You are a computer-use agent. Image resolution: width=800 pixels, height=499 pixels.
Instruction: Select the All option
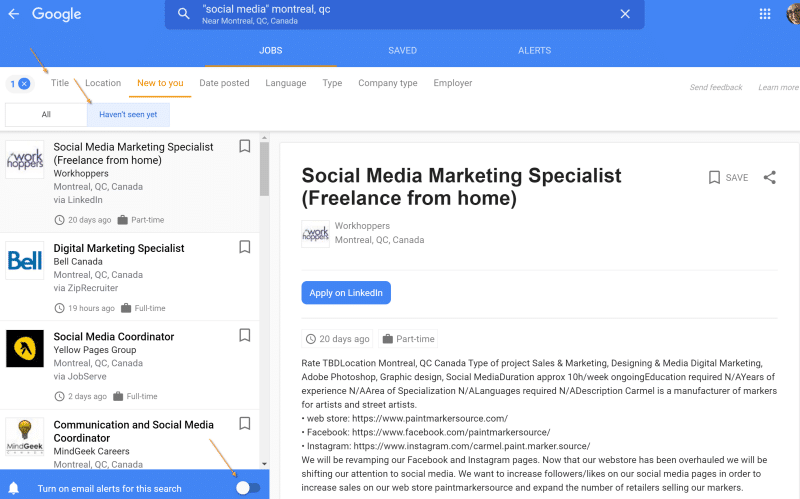click(46, 114)
